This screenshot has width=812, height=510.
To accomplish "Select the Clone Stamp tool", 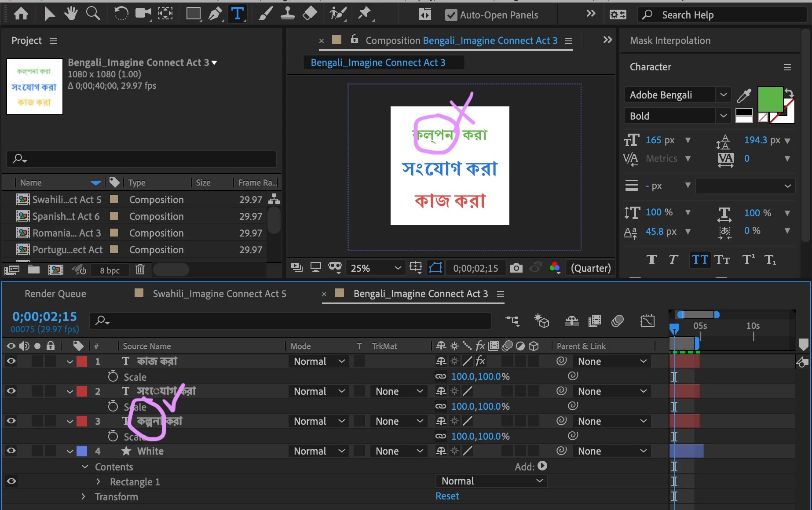I will tap(288, 14).
